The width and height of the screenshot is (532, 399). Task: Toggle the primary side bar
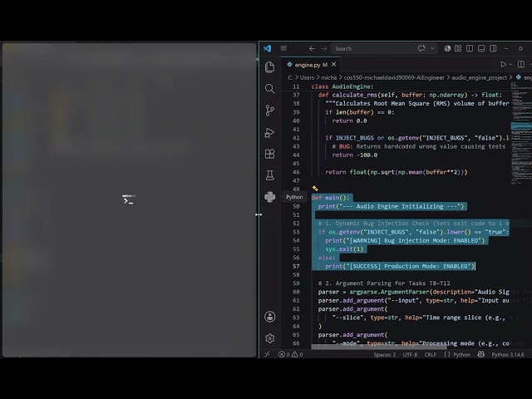[x=470, y=48]
